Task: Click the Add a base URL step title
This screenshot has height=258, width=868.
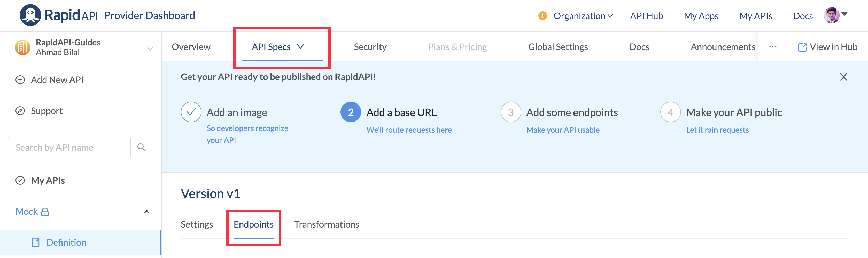Action: [402, 112]
